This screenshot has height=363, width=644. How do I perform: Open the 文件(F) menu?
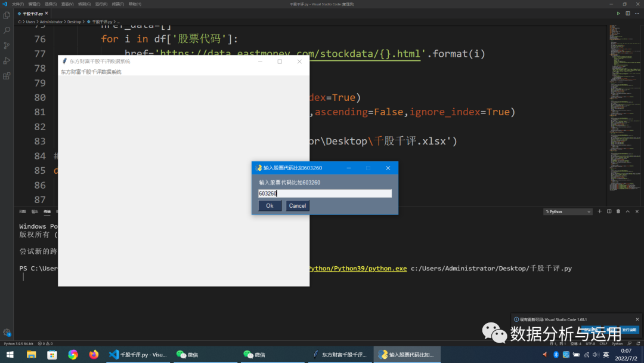coord(18,4)
